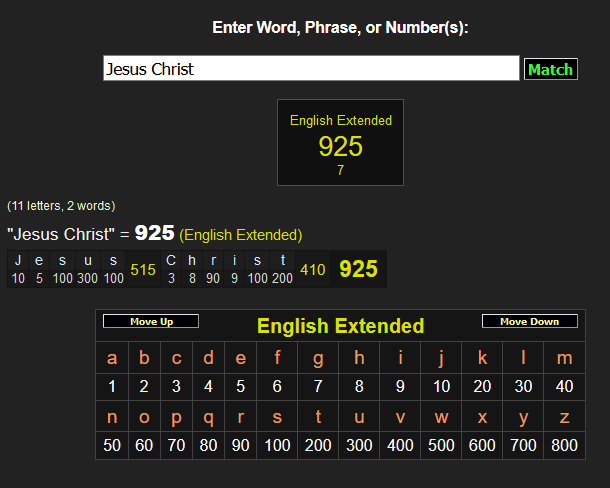Select letter 'a' in the cipher chart
610x488 pixels.
coord(112,358)
